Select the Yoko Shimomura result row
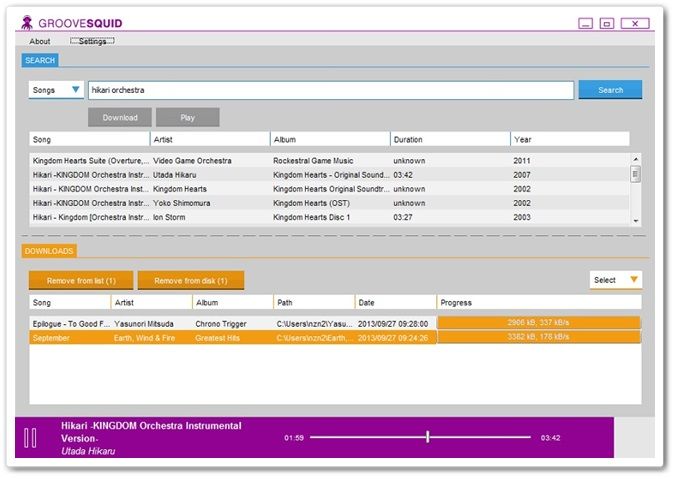 329,203
